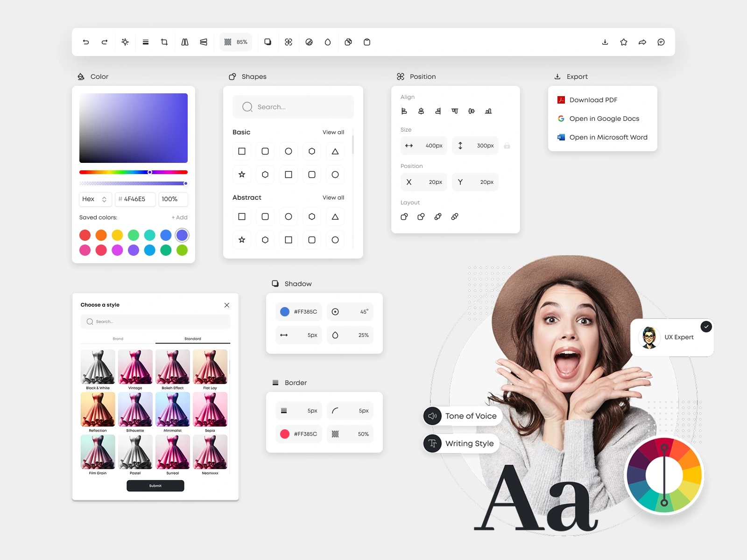Toggle the checkmark on the UX Expert badge
This screenshot has width=747, height=560.
[x=706, y=327]
